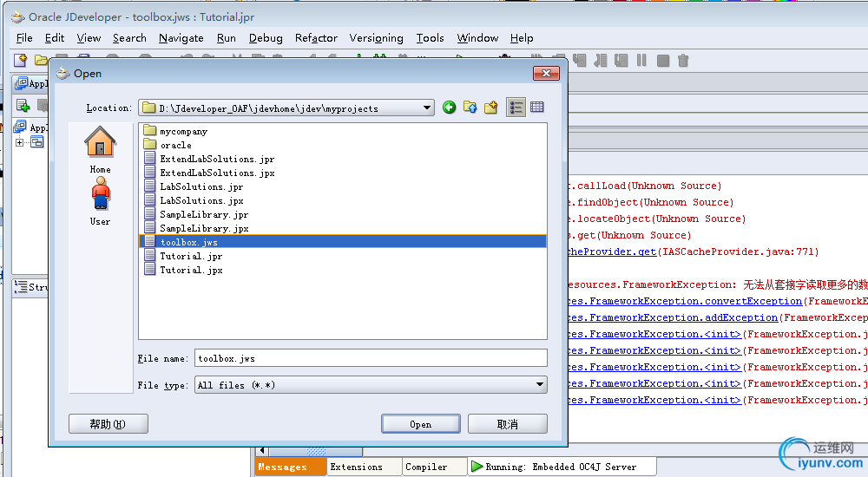Open the Help menu
This screenshot has height=477, width=868.
click(522, 37)
